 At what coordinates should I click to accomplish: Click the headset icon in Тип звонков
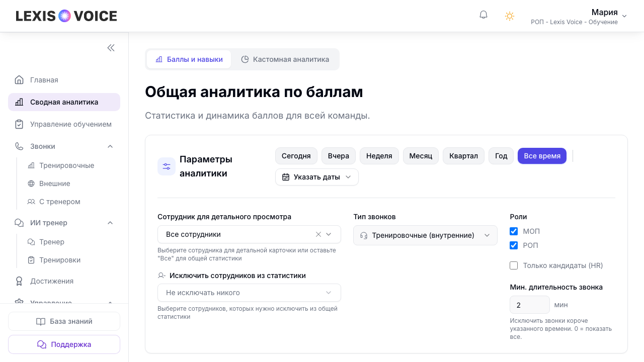point(364,235)
